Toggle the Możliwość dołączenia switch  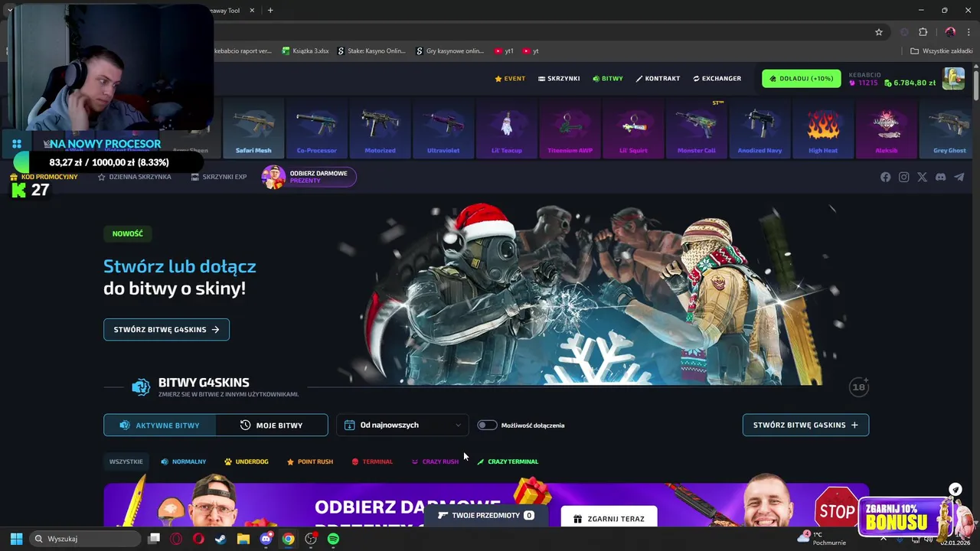pos(487,425)
